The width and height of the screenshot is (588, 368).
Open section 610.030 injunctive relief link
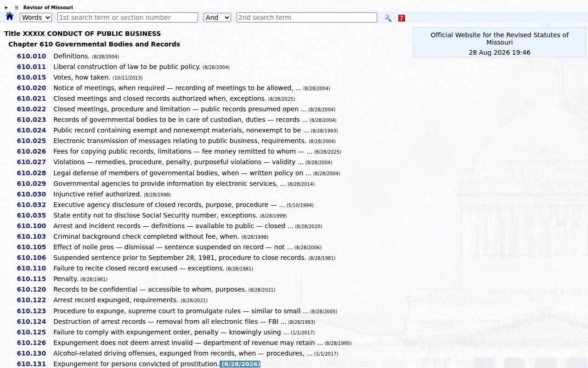pos(32,194)
